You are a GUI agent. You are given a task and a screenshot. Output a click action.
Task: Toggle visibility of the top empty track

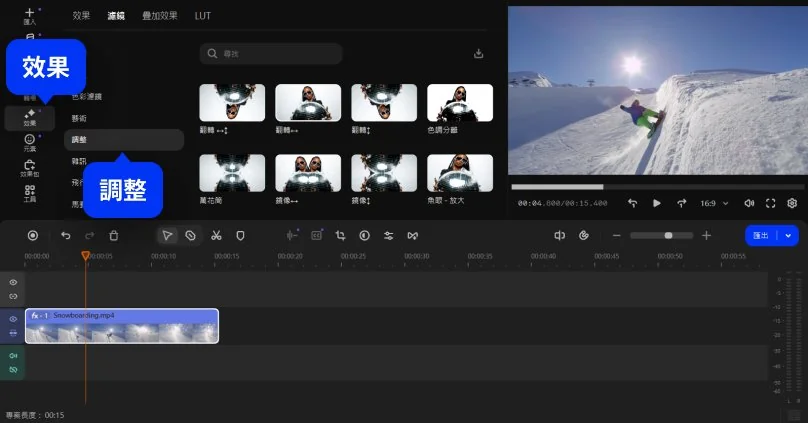13,283
